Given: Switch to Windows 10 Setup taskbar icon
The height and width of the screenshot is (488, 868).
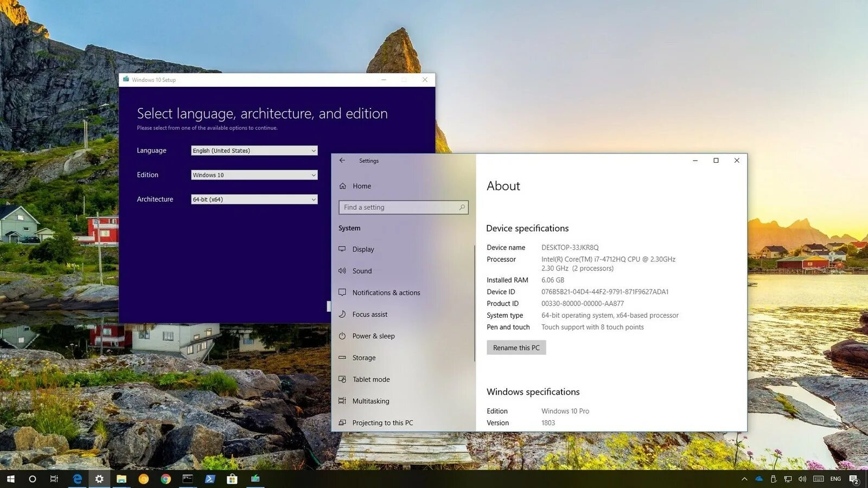Looking at the screenshot, I should 255,479.
